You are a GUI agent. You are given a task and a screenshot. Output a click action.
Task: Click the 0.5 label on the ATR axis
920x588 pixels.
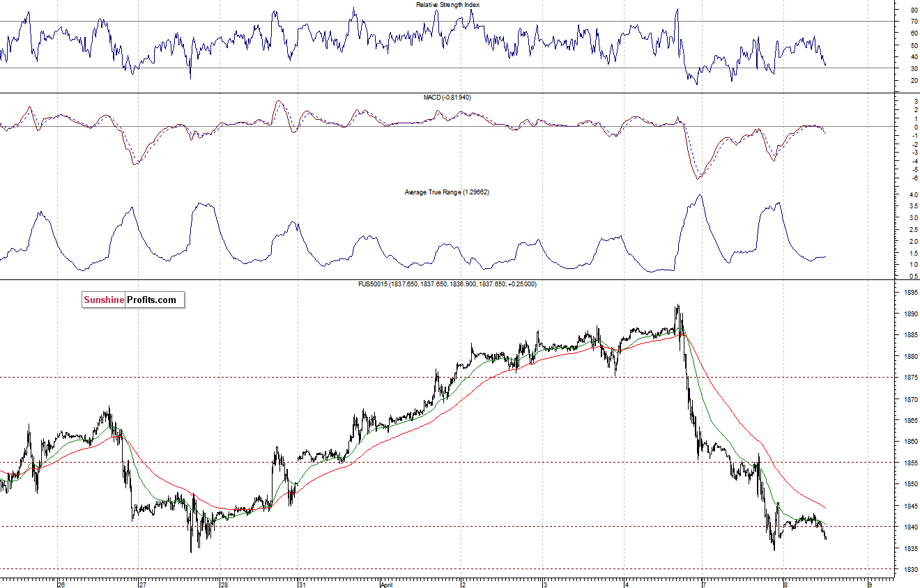point(913,277)
